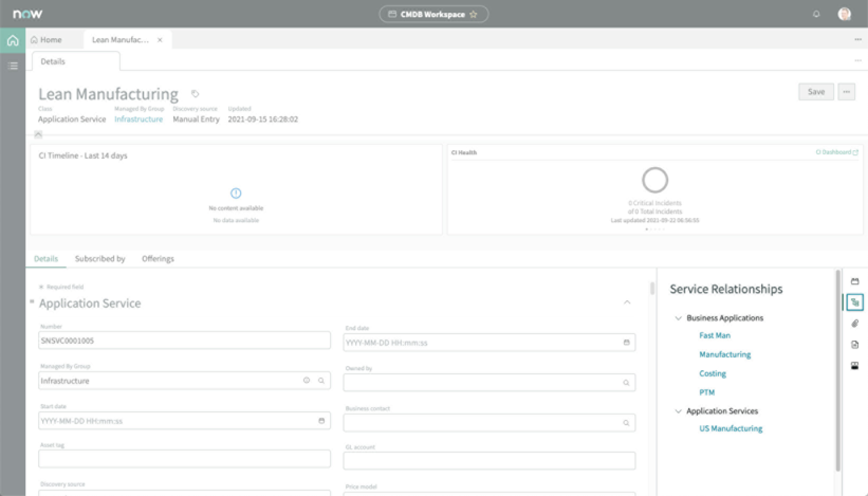Collapse the Application Services tree group
Image resolution: width=868 pixels, height=496 pixels.
tap(678, 411)
